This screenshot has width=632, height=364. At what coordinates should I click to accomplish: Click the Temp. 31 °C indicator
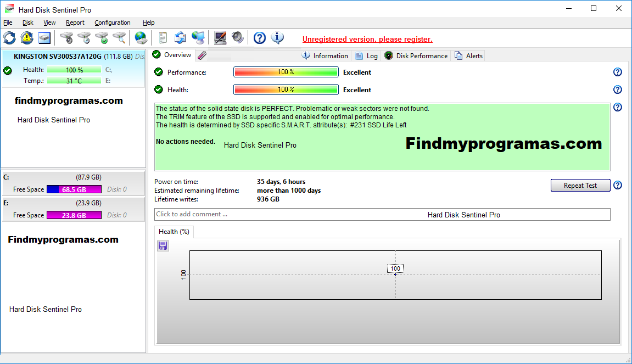74,81
